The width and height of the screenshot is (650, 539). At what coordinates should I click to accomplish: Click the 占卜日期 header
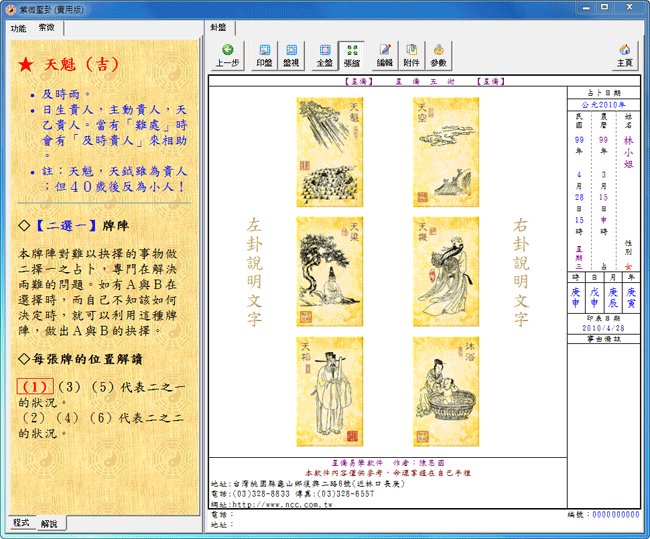coord(604,93)
